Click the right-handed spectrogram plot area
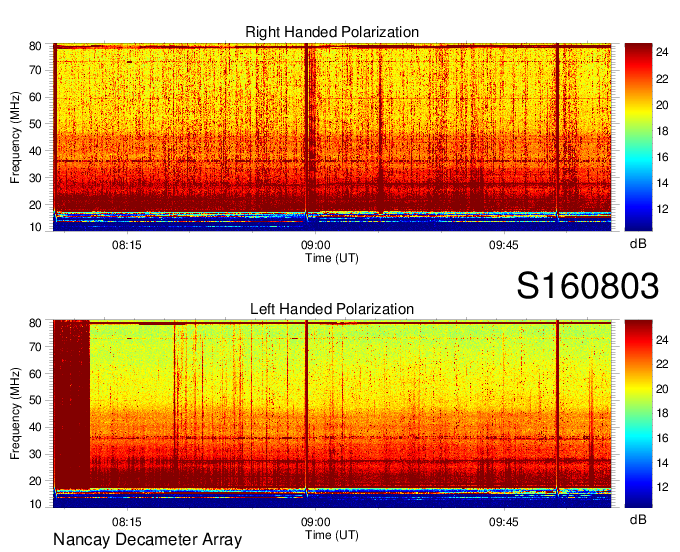Image resolution: width=680 pixels, height=552 pixels. coord(332,137)
